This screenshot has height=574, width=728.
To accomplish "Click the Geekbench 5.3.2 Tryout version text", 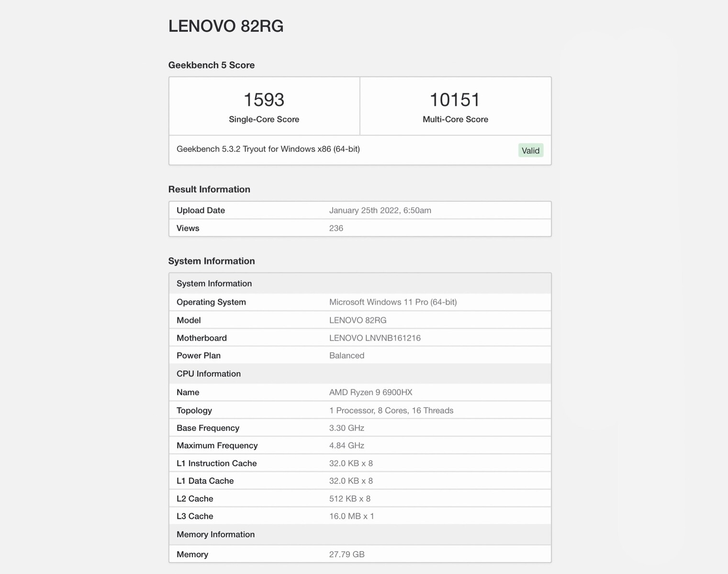I will [268, 149].
